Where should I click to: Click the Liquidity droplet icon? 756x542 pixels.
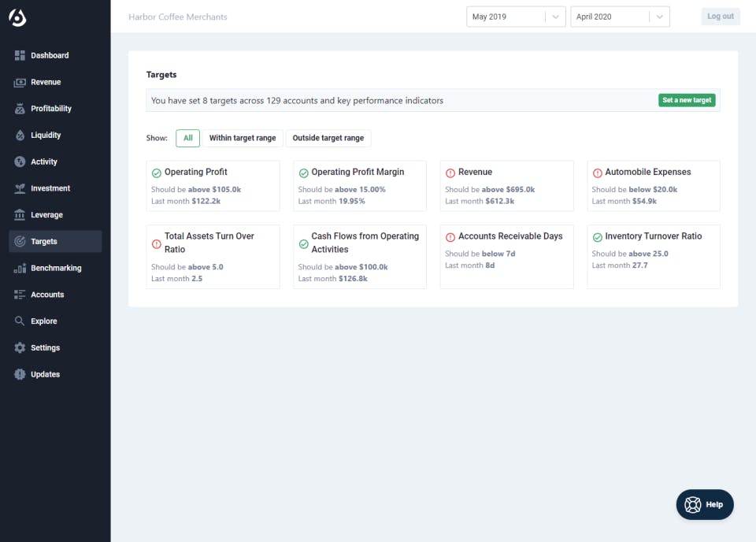tap(20, 135)
